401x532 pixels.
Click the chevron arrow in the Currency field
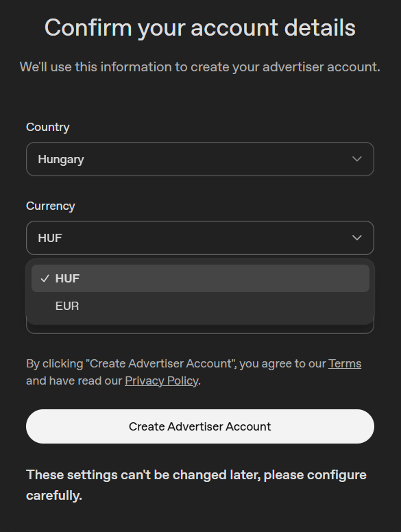(356, 238)
